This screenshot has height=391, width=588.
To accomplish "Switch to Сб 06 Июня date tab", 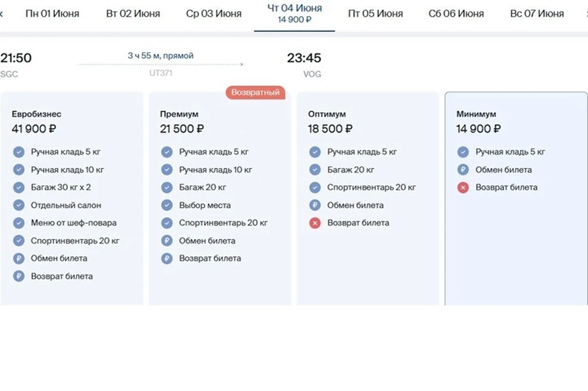I will pyautogui.click(x=456, y=14).
